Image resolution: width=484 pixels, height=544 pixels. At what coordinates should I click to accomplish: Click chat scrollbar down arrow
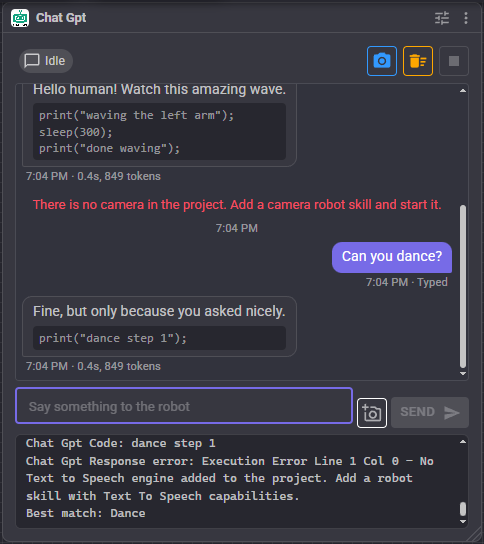[x=463, y=373]
